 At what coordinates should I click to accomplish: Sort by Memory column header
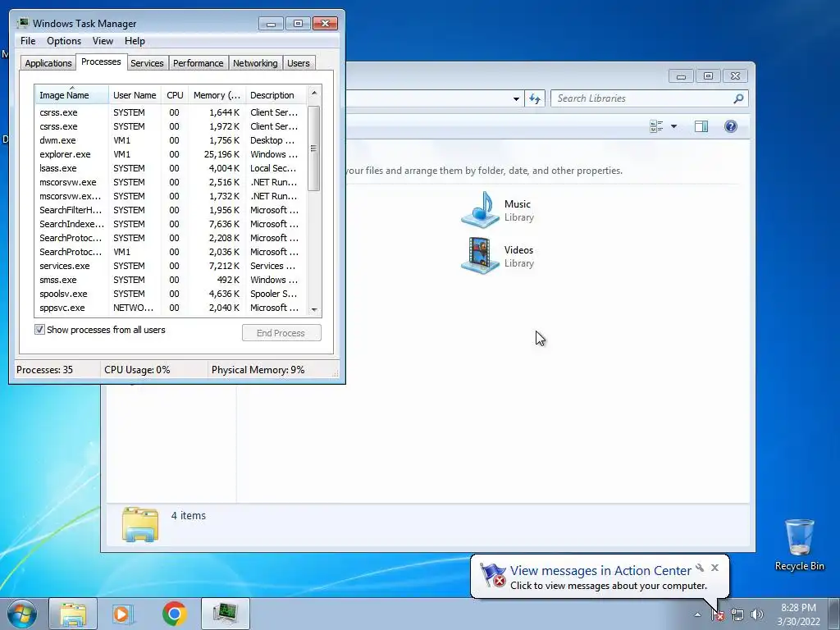tap(217, 95)
